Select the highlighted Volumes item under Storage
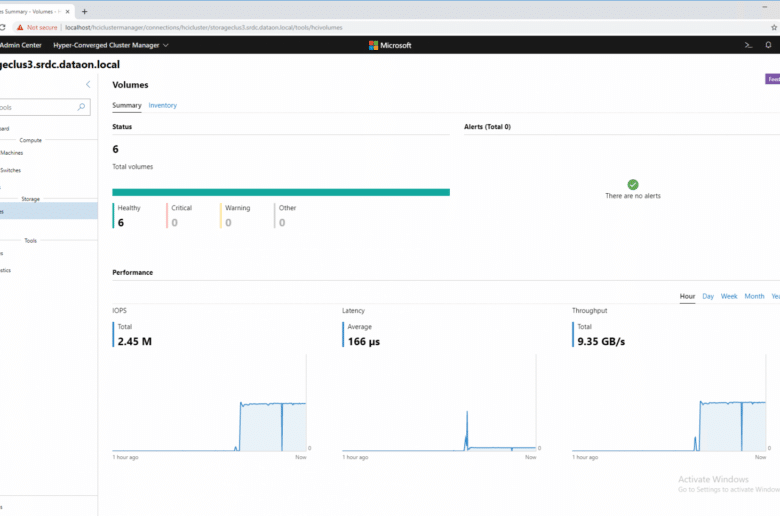Screen dimensions: 780x516 pyautogui.click(x=49, y=211)
